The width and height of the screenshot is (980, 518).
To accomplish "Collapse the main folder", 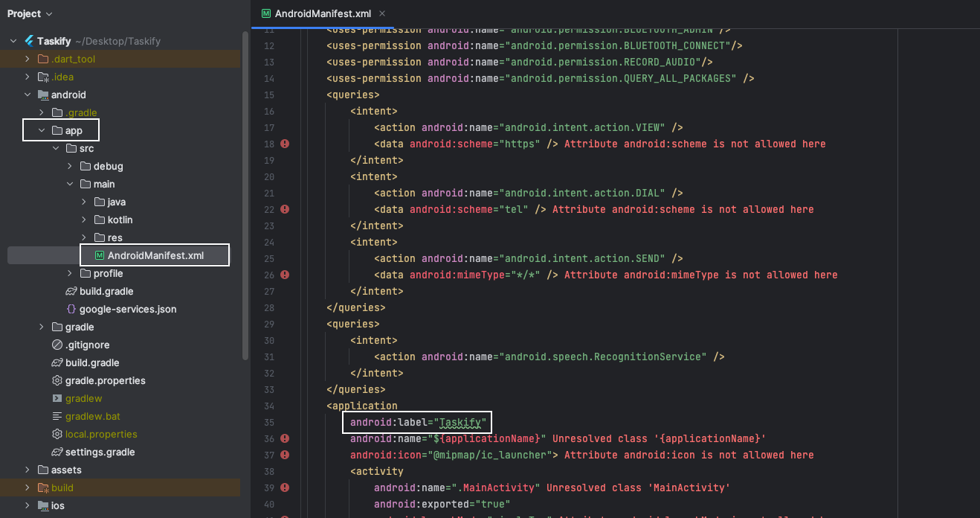I will [x=70, y=184].
